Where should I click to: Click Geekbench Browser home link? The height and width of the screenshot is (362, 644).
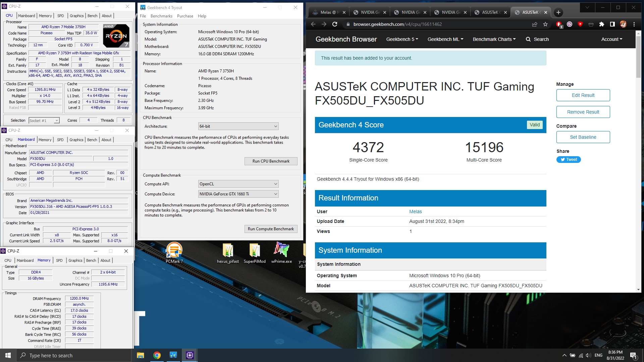coord(346,39)
